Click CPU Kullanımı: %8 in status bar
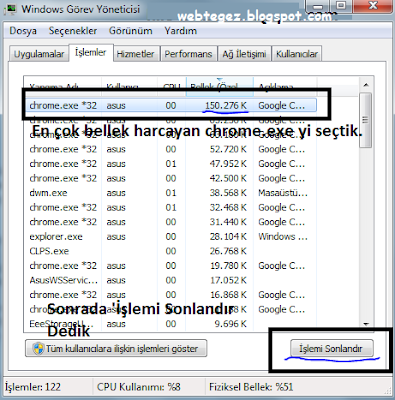The width and height of the screenshot is (395, 400). pos(139,387)
